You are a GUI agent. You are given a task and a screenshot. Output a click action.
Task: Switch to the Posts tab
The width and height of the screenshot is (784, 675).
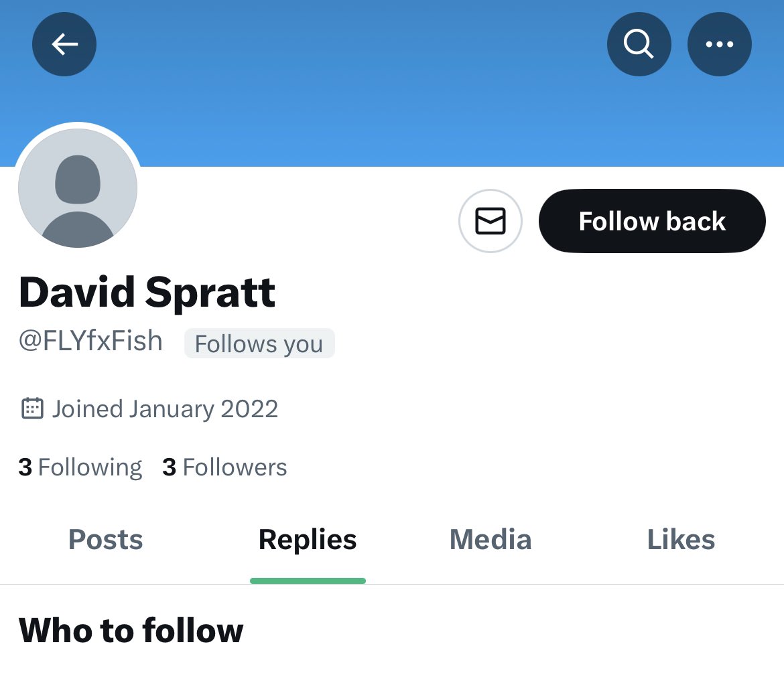coord(106,540)
